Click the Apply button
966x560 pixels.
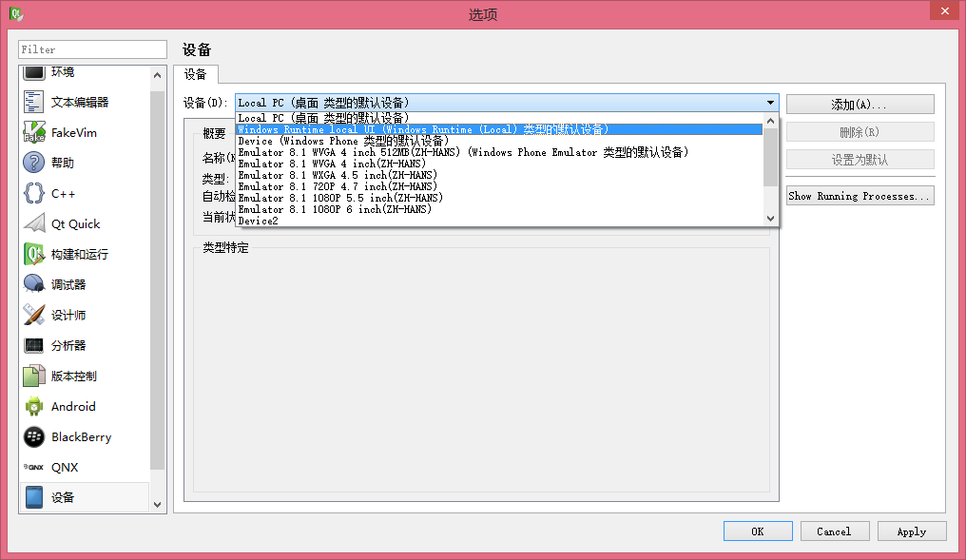pos(912,531)
